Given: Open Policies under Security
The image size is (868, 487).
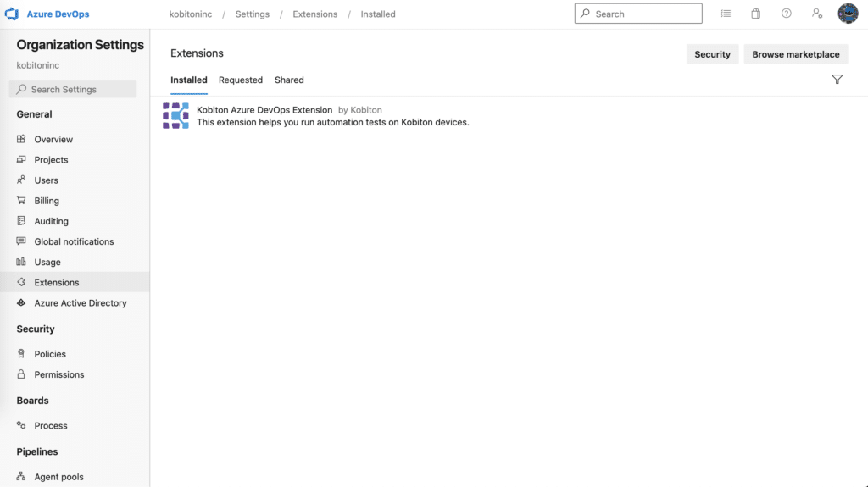Looking at the screenshot, I should (50, 354).
